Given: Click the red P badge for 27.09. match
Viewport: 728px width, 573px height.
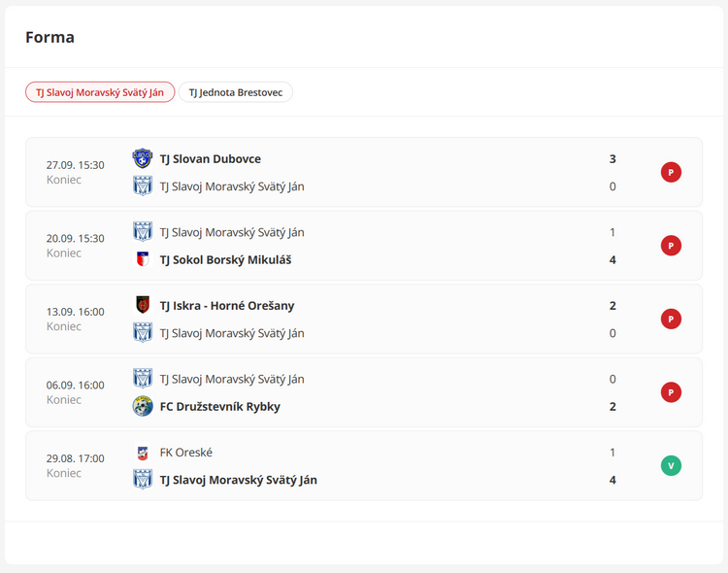Looking at the screenshot, I should click(671, 173).
